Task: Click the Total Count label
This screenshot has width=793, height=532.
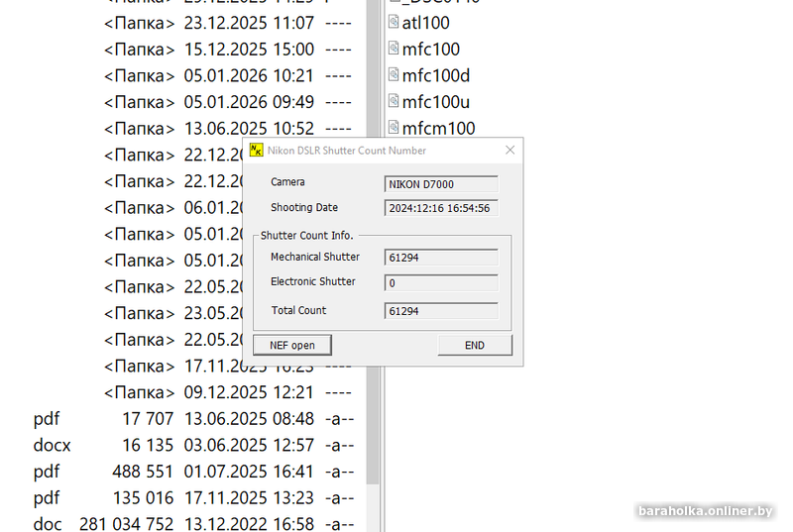Action: click(x=299, y=310)
